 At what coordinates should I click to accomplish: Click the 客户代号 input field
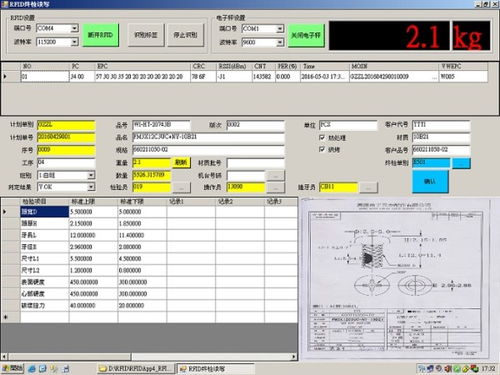tap(441, 125)
